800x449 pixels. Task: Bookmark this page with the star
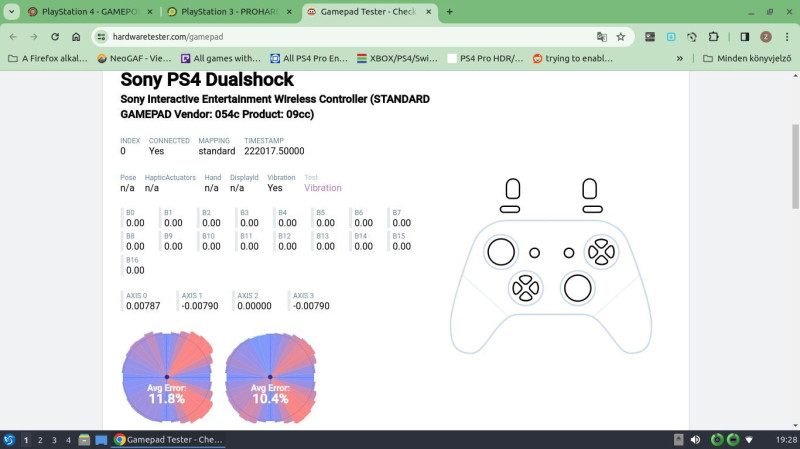click(x=620, y=37)
